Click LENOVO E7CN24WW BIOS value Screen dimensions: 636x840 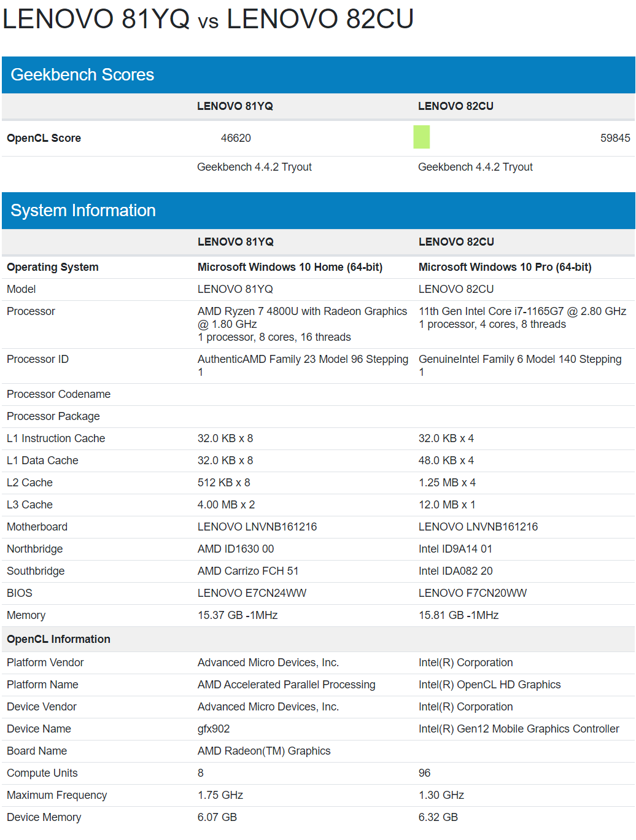point(252,593)
